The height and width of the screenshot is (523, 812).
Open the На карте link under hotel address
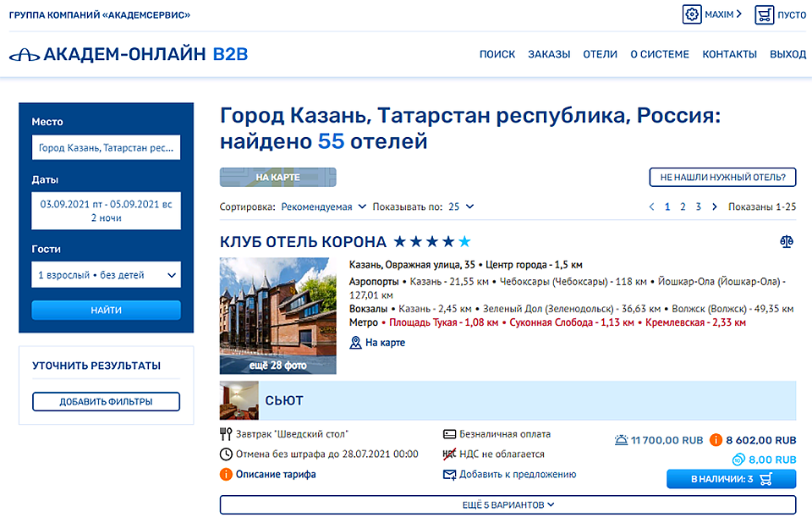[x=386, y=343]
